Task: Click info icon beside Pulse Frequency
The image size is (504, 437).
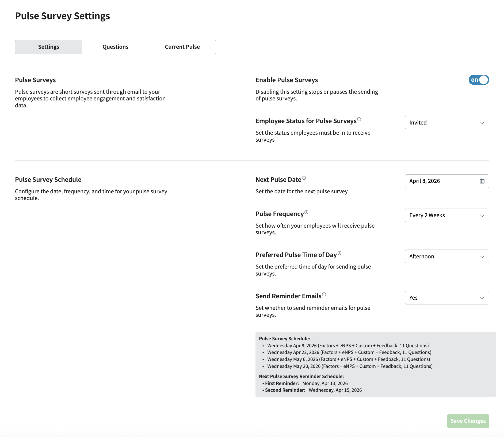Action: coord(306,212)
